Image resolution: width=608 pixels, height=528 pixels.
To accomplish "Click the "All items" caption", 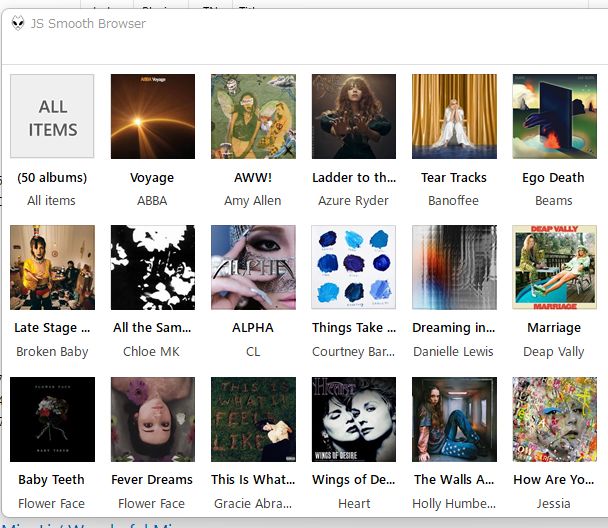I will [x=51, y=200].
